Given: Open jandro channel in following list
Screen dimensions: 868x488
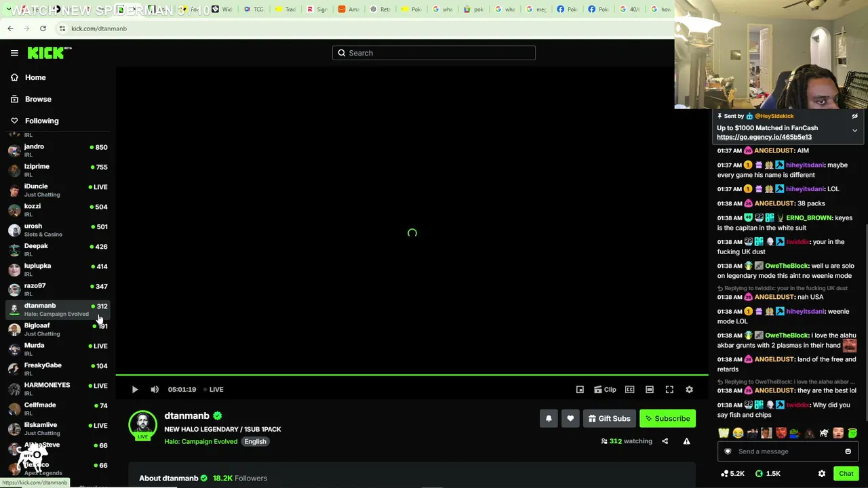Looking at the screenshot, I should pyautogui.click(x=58, y=150).
